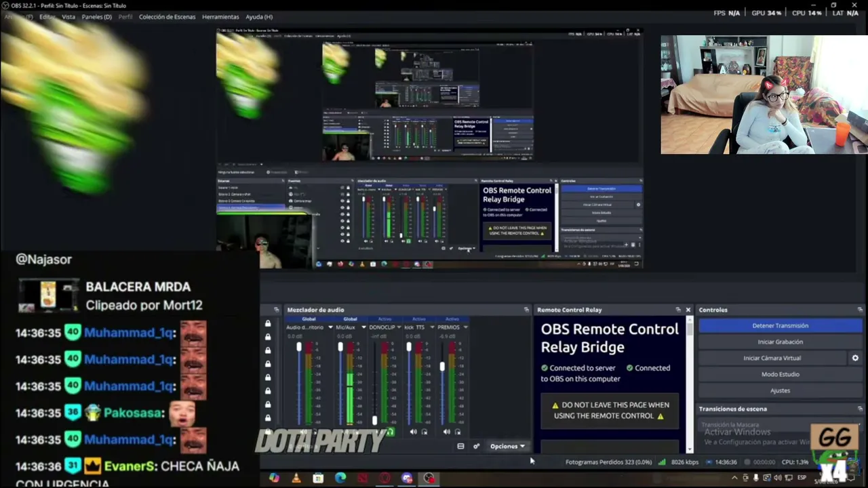The width and height of the screenshot is (868, 488).
Task: Open the VLC cone icon in the taskbar
Action: click(296, 478)
